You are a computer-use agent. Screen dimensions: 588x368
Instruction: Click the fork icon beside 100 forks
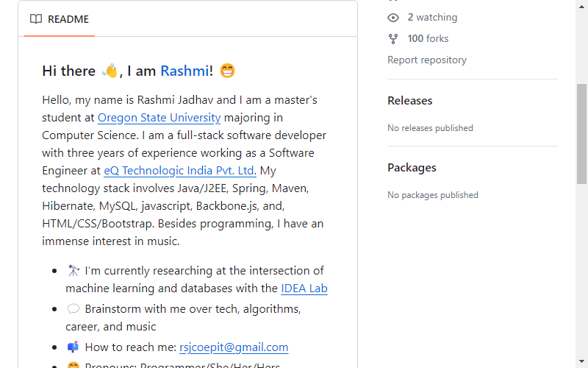coord(393,39)
